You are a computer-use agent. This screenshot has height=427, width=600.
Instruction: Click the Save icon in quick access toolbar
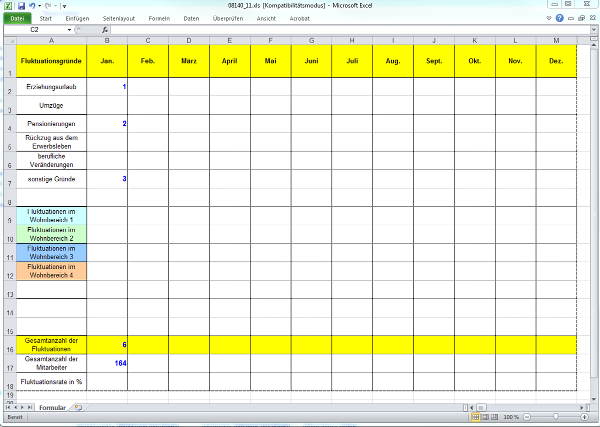[x=19, y=6]
